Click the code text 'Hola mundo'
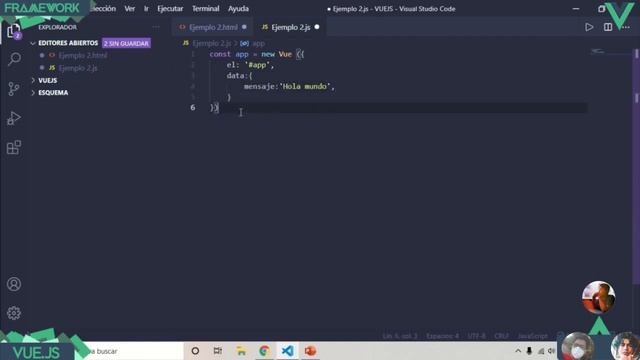 pos(305,87)
